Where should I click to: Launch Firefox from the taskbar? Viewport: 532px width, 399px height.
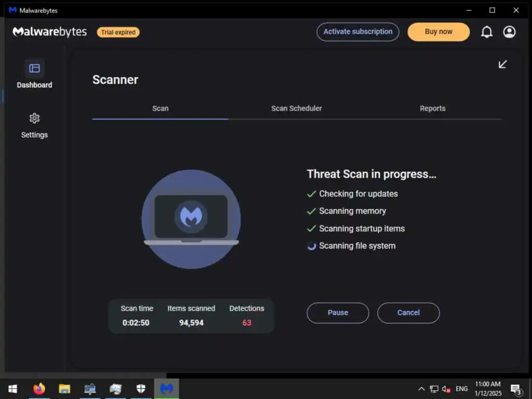tap(39, 389)
